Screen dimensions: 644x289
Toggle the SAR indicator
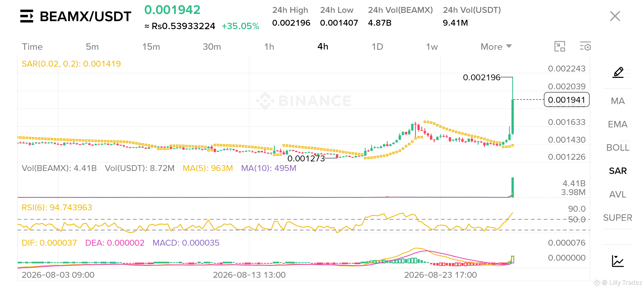(x=618, y=171)
